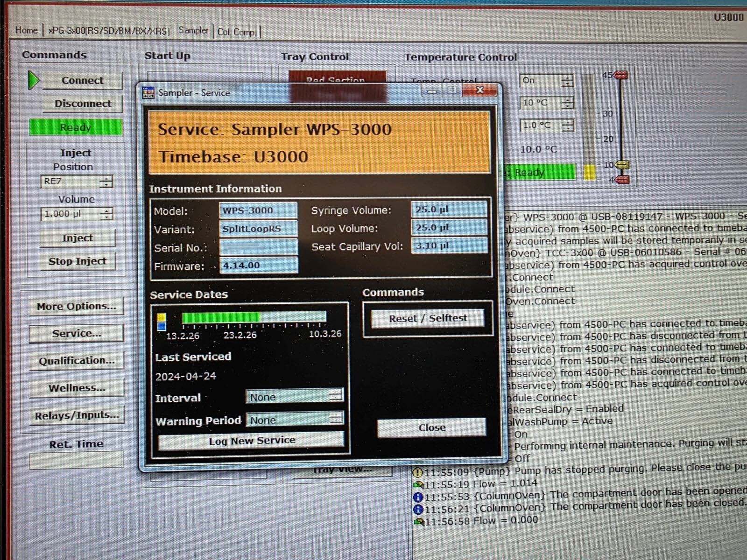Click the Loop Volume field
Viewport: 747px width, 560px height.
[x=449, y=228]
